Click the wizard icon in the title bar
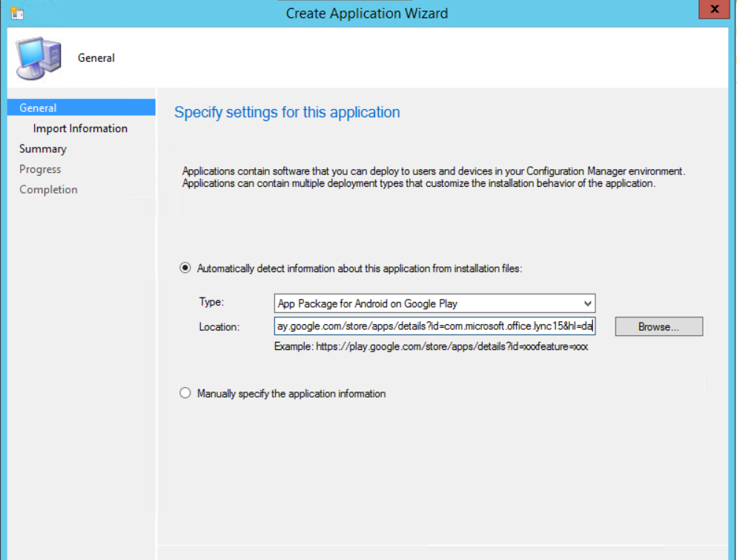This screenshot has width=737, height=560. coord(17,13)
